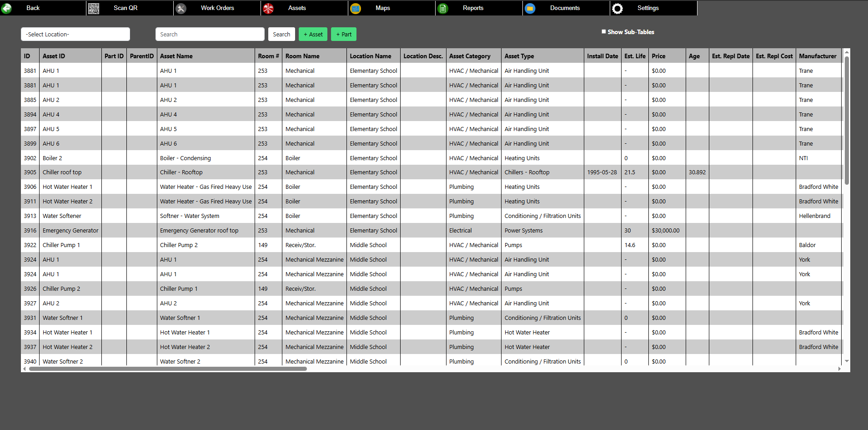Click the Search button
Image resolution: width=868 pixels, height=430 pixels.
point(281,34)
